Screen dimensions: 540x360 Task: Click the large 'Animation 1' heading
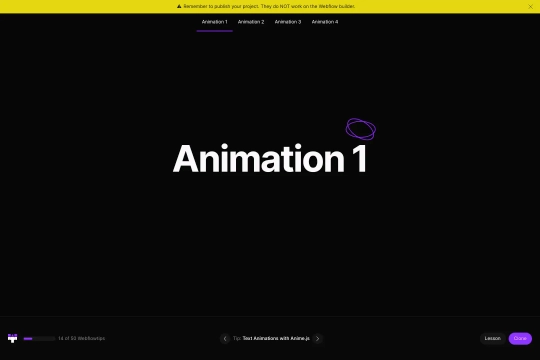click(x=270, y=158)
